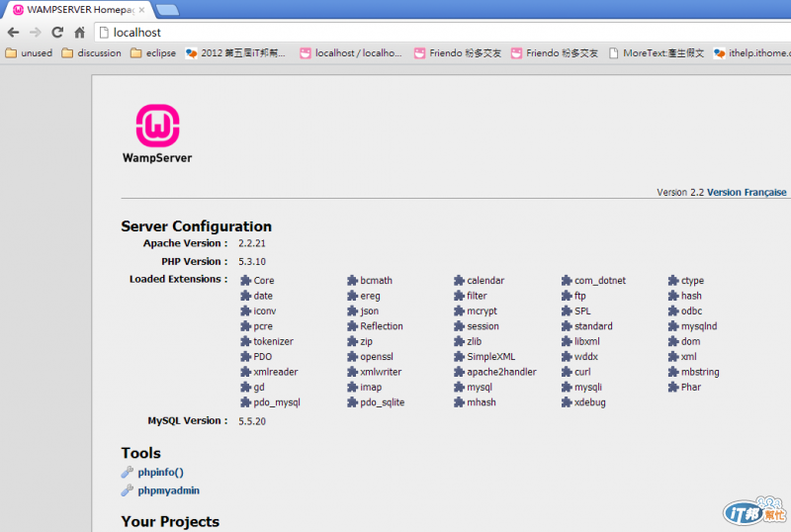791x532 pixels.
Task: Click the apache2handler extension name
Action: (502, 372)
